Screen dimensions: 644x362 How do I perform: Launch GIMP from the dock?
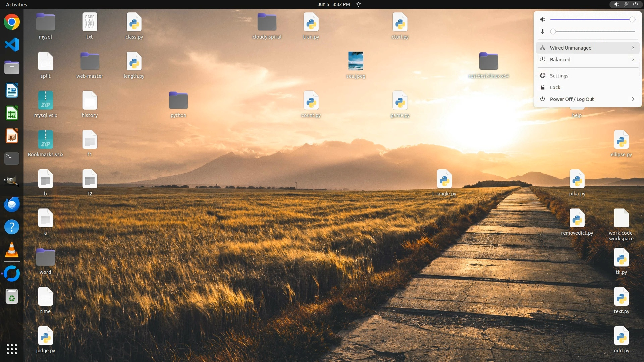[12, 181]
